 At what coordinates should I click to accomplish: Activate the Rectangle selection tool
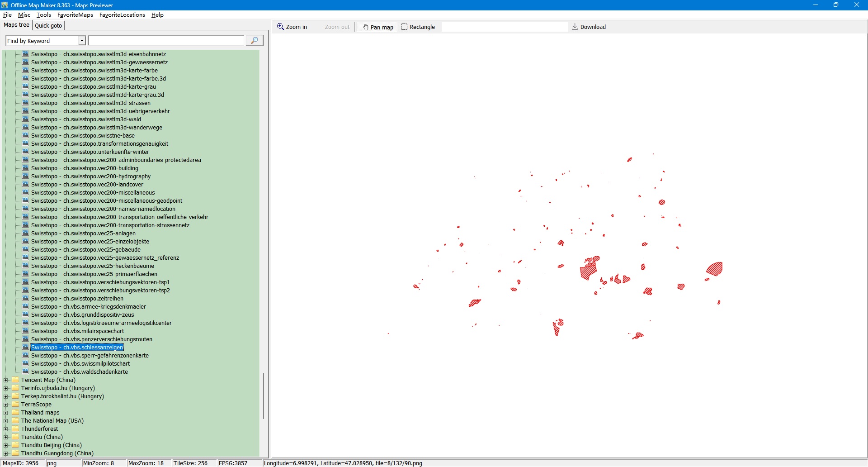pyautogui.click(x=418, y=27)
